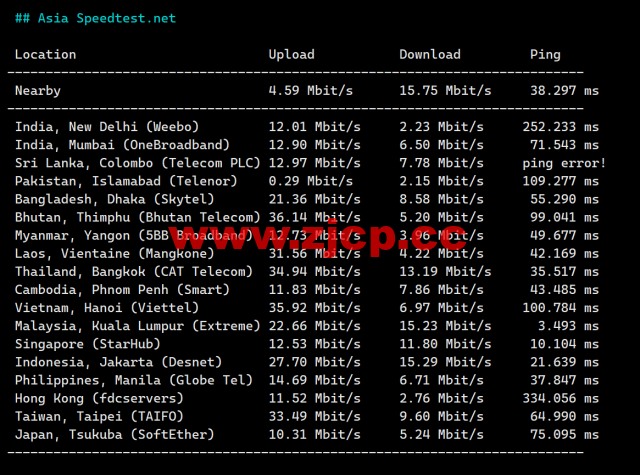Click Singapore ping '10.104 ms'
This screenshot has height=475, width=640.
(564, 344)
